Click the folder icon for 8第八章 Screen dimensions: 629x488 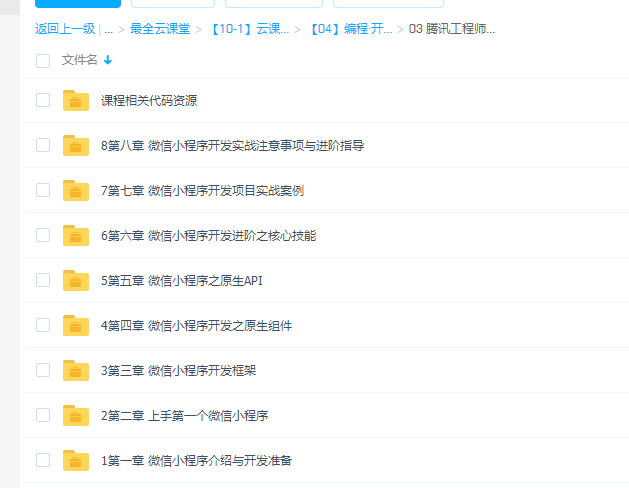coord(76,145)
